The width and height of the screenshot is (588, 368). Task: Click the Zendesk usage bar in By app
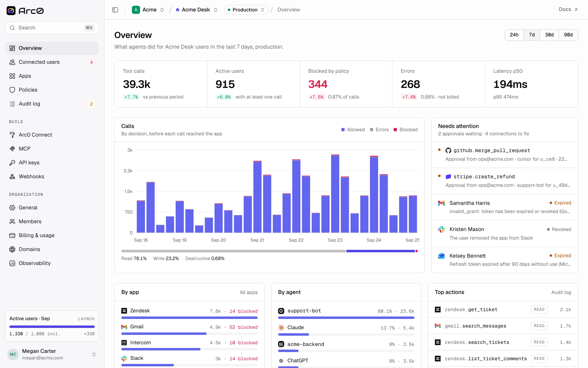pos(189,318)
